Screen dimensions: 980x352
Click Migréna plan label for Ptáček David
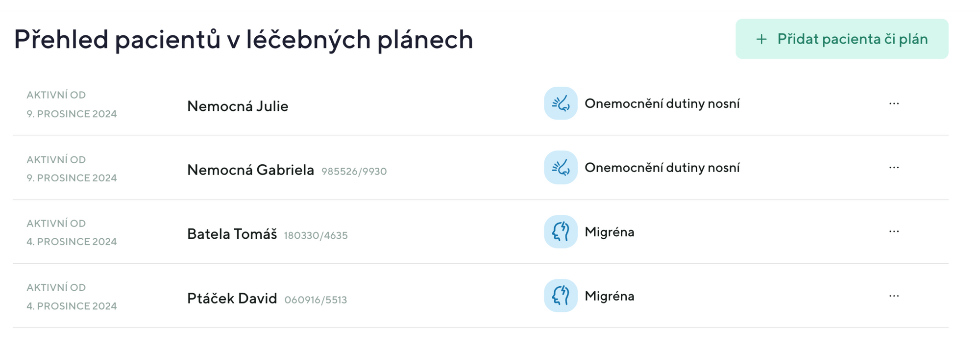click(x=609, y=296)
